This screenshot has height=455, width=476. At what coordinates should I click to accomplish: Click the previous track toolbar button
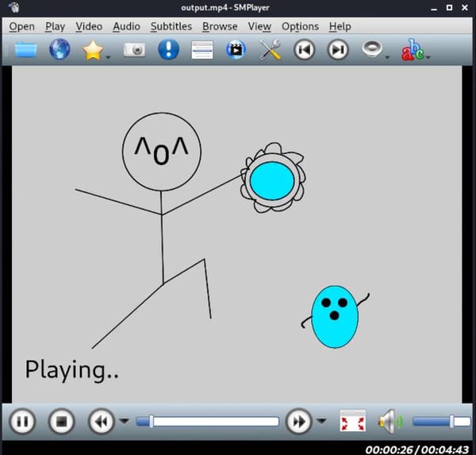(x=304, y=51)
